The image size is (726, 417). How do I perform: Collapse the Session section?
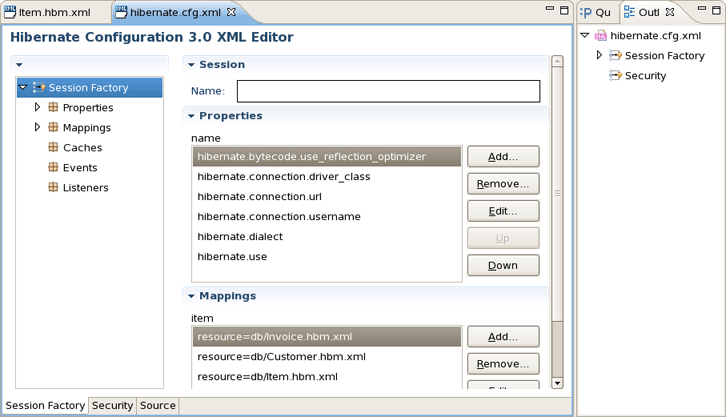pos(191,65)
